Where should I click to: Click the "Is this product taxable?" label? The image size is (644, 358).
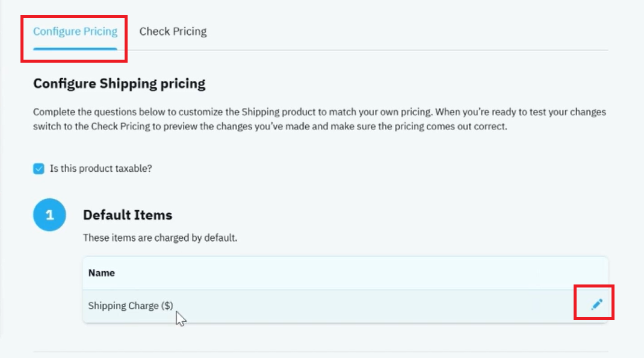101,168
